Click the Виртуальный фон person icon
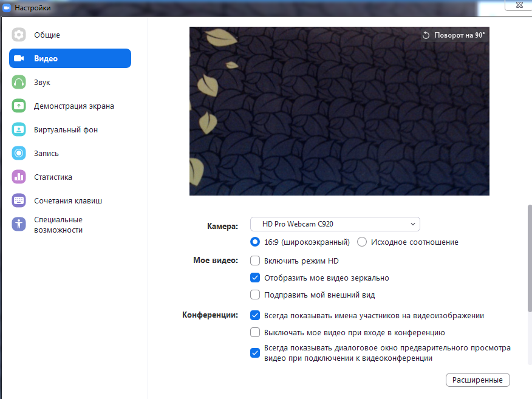 point(19,129)
